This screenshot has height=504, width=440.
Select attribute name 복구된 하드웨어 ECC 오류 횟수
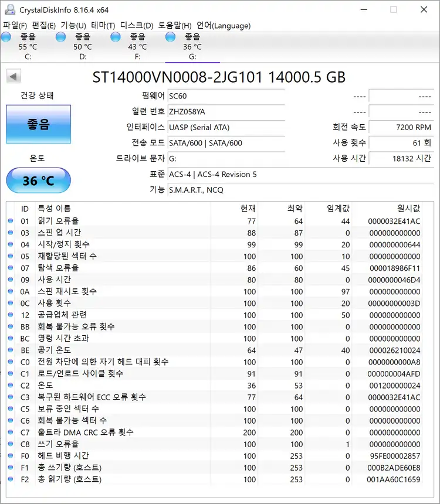point(92,397)
